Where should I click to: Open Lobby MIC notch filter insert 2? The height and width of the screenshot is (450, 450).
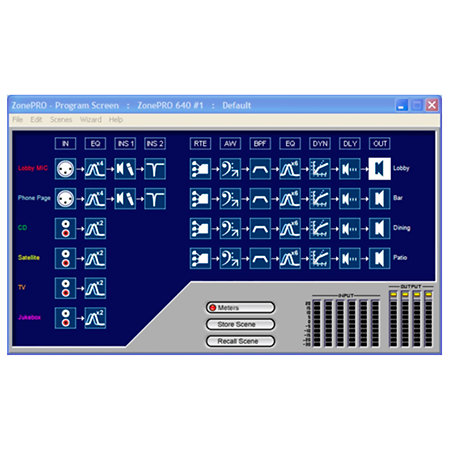point(155,169)
